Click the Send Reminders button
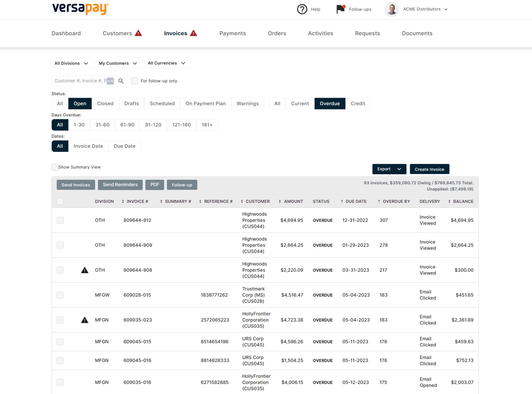The height and width of the screenshot is (394, 532). 120,185
